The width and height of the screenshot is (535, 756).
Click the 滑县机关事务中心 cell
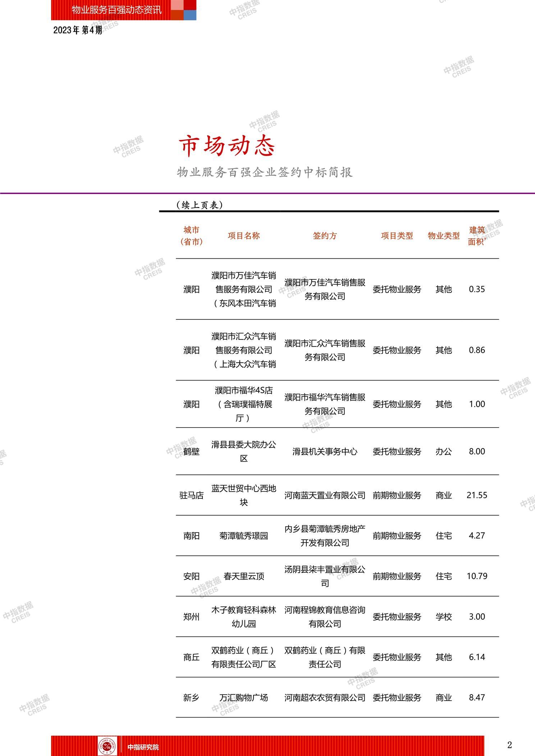point(325,451)
